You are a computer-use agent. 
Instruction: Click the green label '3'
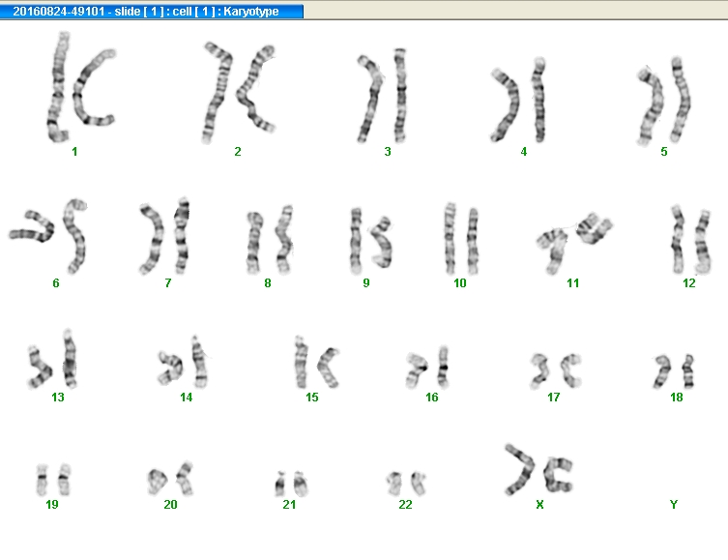tap(388, 152)
